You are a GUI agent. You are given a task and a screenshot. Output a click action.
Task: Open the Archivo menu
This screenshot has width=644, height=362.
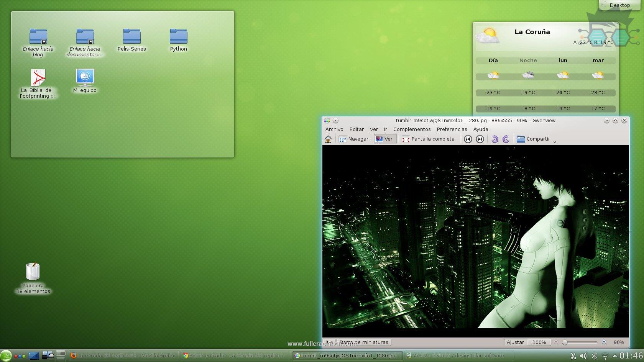pos(334,129)
